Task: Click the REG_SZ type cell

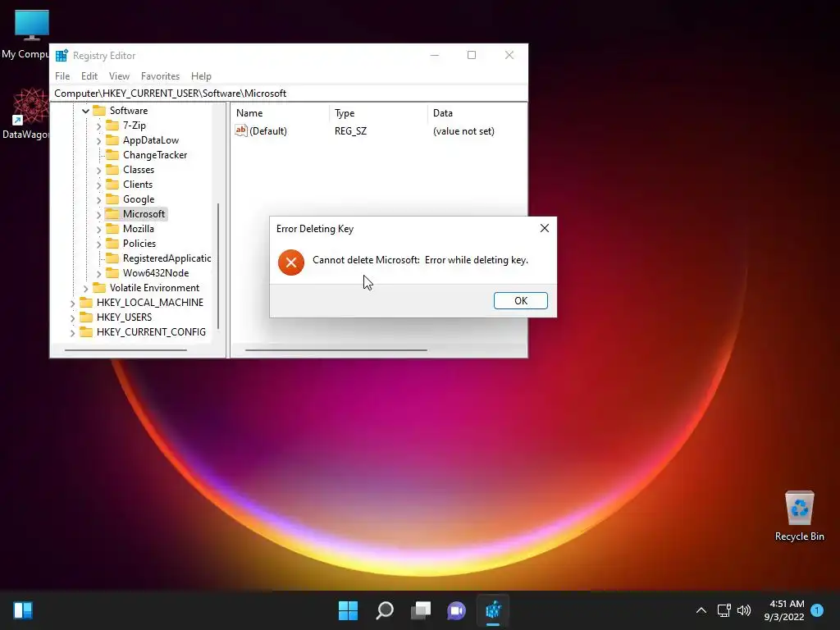Action: tap(350, 130)
